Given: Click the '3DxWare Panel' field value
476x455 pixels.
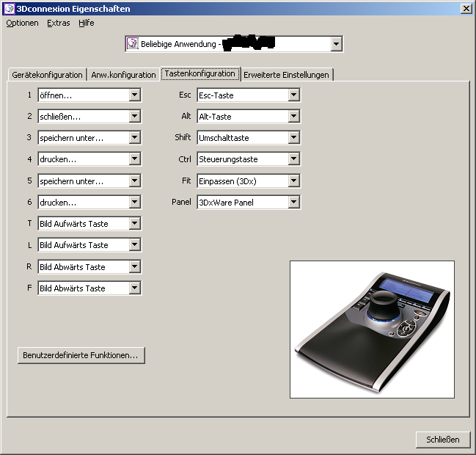Looking at the screenshot, I should coord(226,203).
